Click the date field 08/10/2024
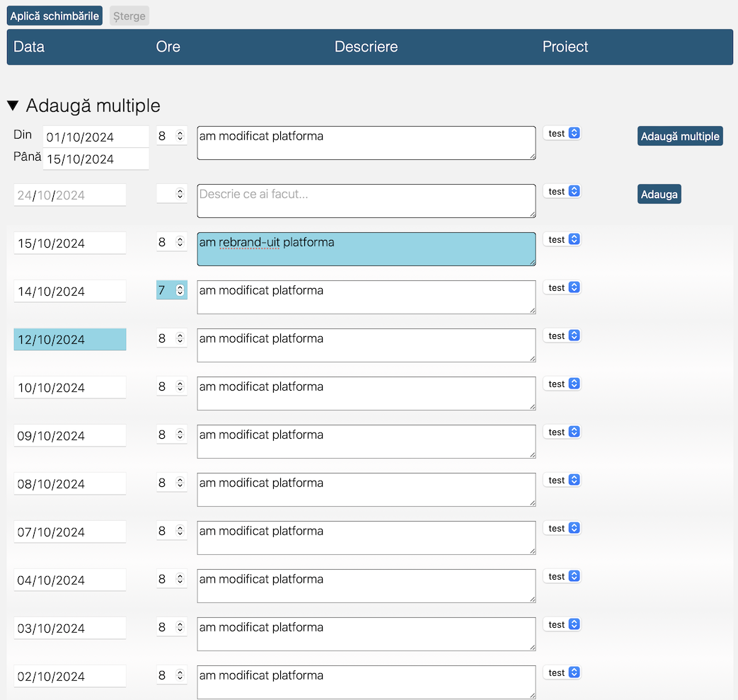Viewport: 738px width, 700px height. pos(70,484)
